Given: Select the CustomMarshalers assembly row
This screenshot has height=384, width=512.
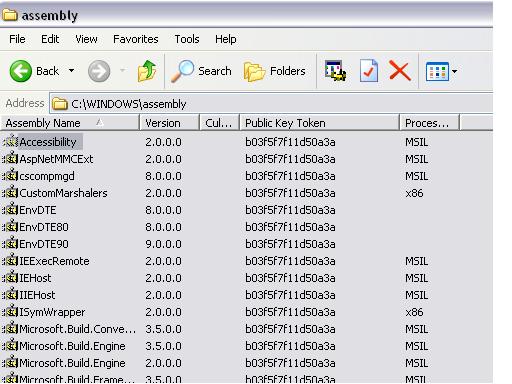Looking at the screenshot, I should point(247,193).
